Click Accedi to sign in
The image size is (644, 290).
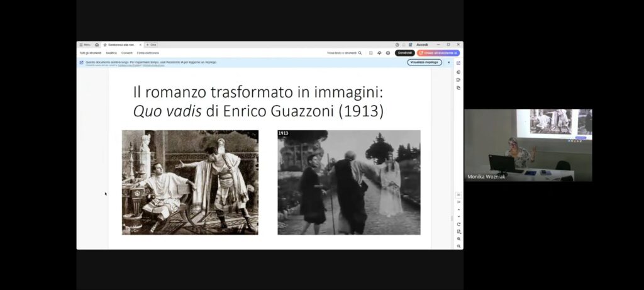[421, 45]
